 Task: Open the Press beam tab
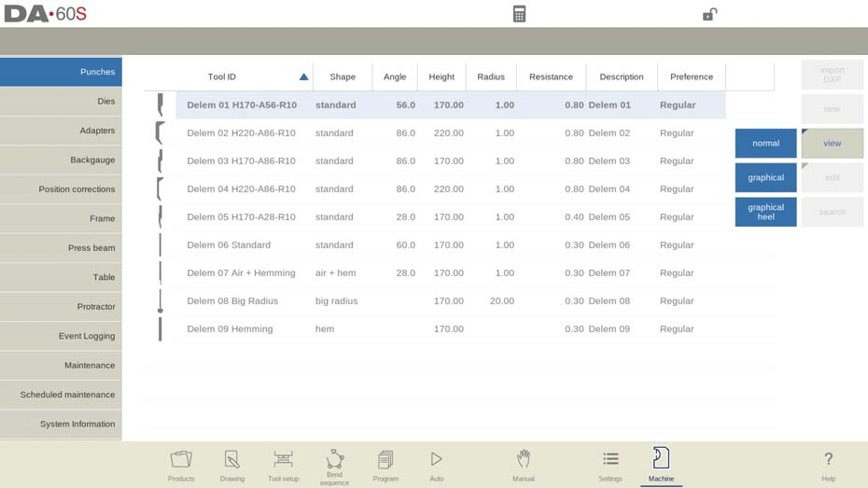point(61,248)
